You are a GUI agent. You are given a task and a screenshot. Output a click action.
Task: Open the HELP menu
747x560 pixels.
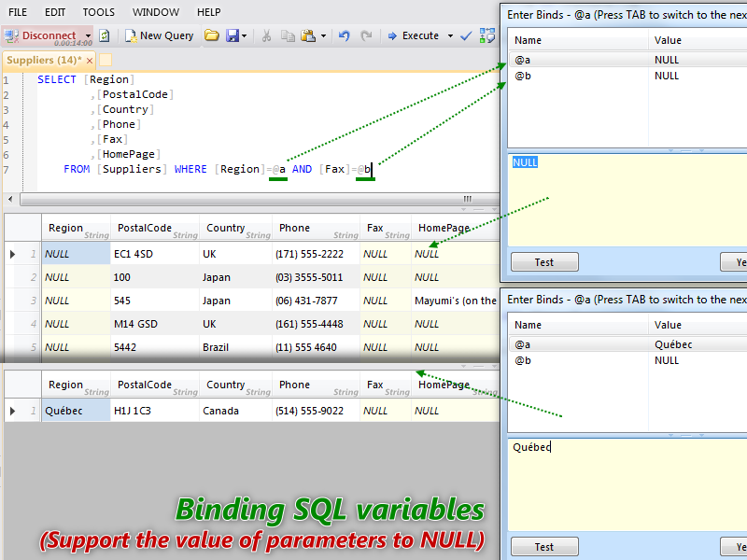click(x=208, y=12)
